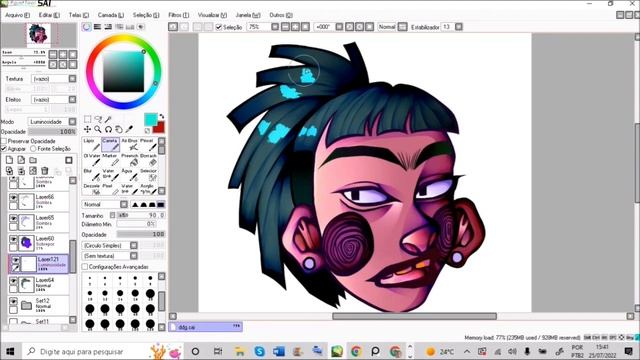The image size is (640, 360).
Task: Create a new layer
Action: coord(9,160)
